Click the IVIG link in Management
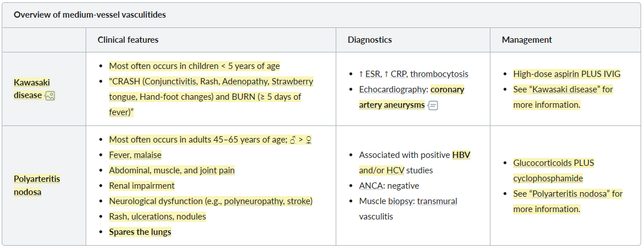 pos(611,74)
